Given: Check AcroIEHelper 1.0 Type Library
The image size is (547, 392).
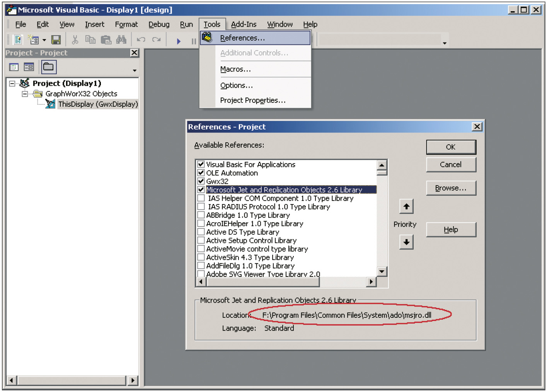Looking at the screenshot, I should 201,223.
